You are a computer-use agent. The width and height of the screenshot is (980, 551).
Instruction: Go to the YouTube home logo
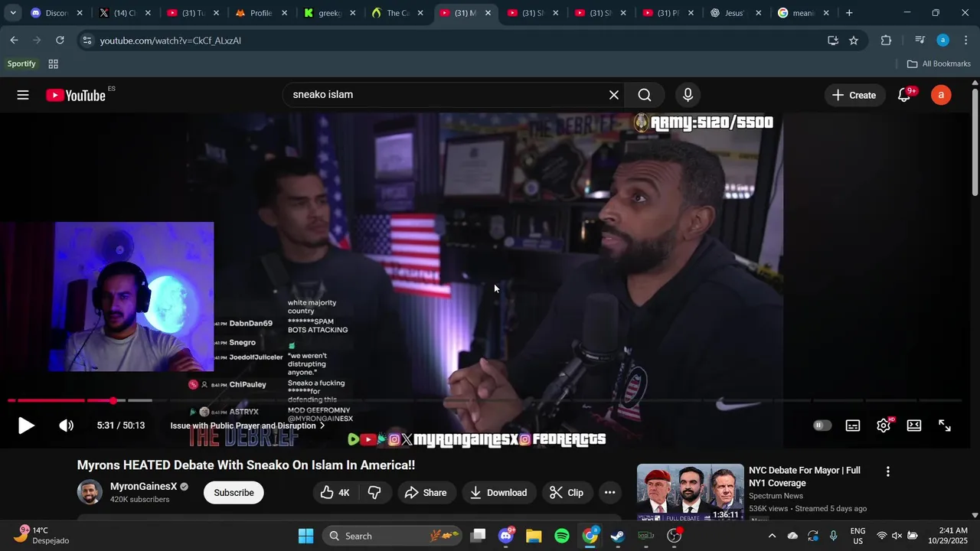pos(75,95)
